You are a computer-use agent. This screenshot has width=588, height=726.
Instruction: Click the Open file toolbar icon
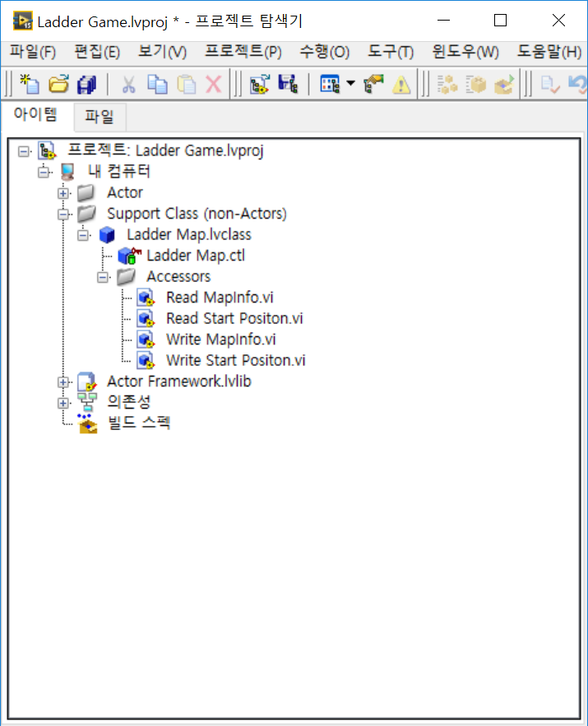click(59, 84)
